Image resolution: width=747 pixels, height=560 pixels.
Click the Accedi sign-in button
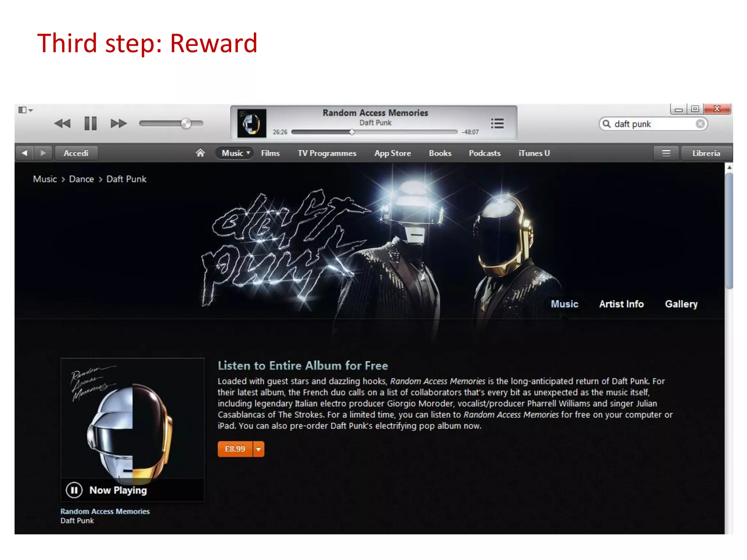coord(76,153)
